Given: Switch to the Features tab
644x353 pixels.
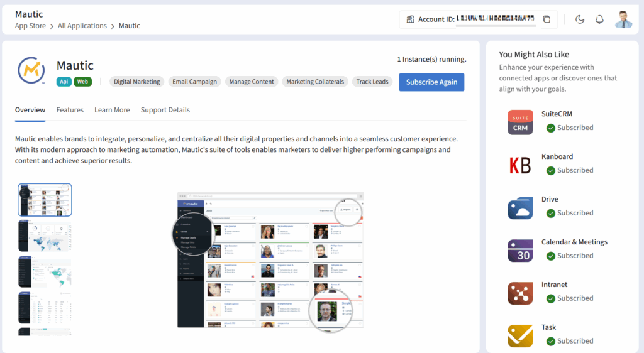Looking at the screenshot, I should pyautogui.click(x=70, y=110).
